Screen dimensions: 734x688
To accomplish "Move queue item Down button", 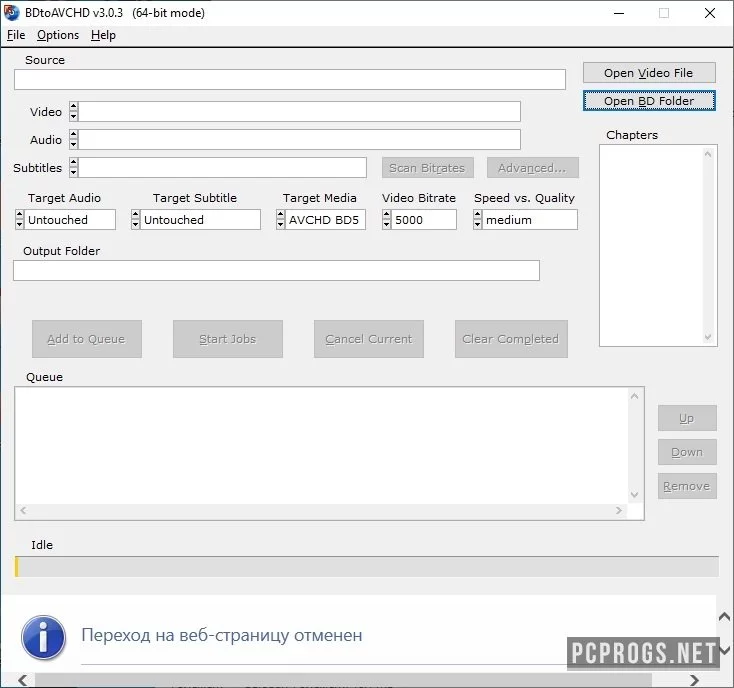I will [x=687, y=452].
